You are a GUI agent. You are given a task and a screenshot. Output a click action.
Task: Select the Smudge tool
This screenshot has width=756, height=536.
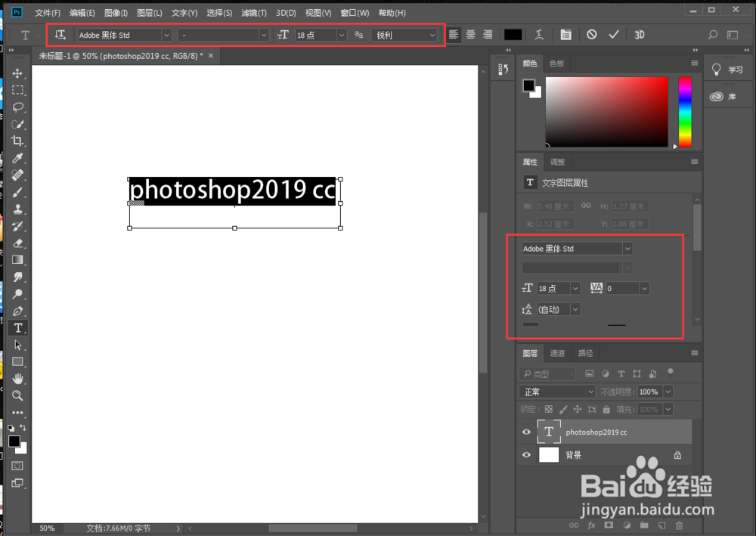click(x=17, y=277)
